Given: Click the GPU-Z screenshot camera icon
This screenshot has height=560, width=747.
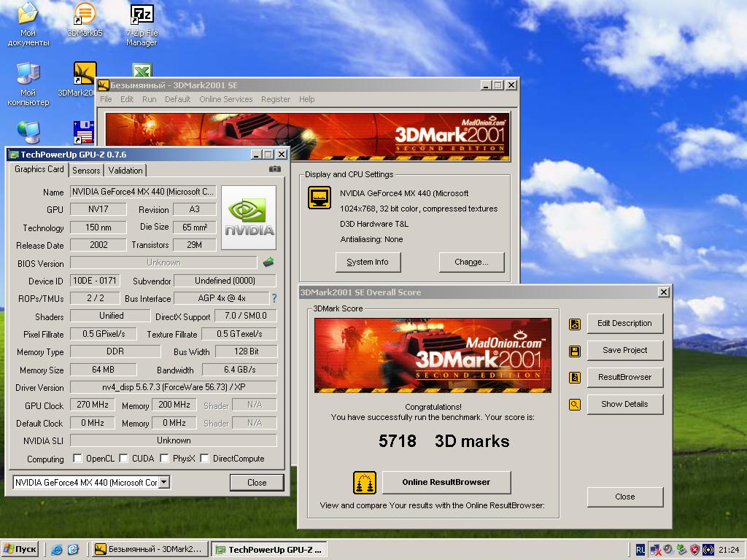Looking at the screenshot, I should [275, 169].
